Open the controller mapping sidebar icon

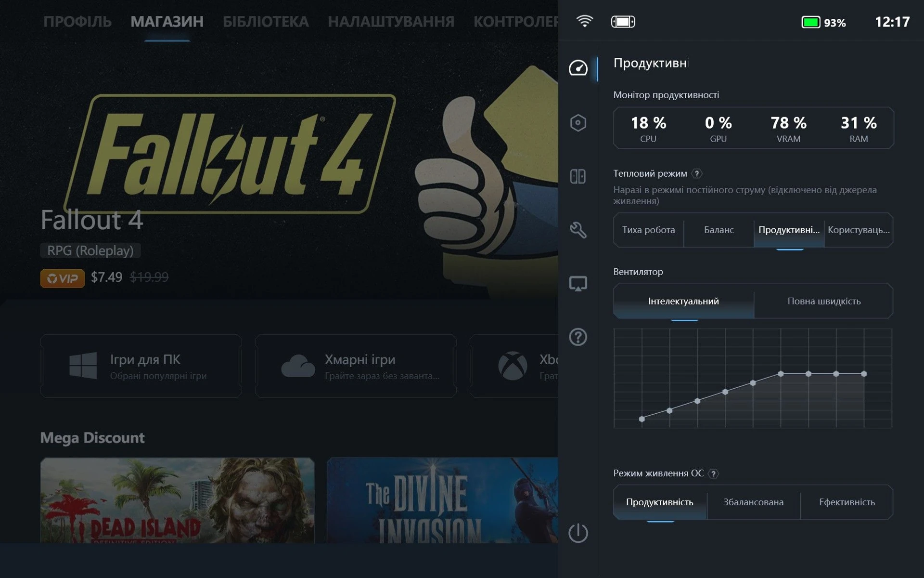point(578,176)
